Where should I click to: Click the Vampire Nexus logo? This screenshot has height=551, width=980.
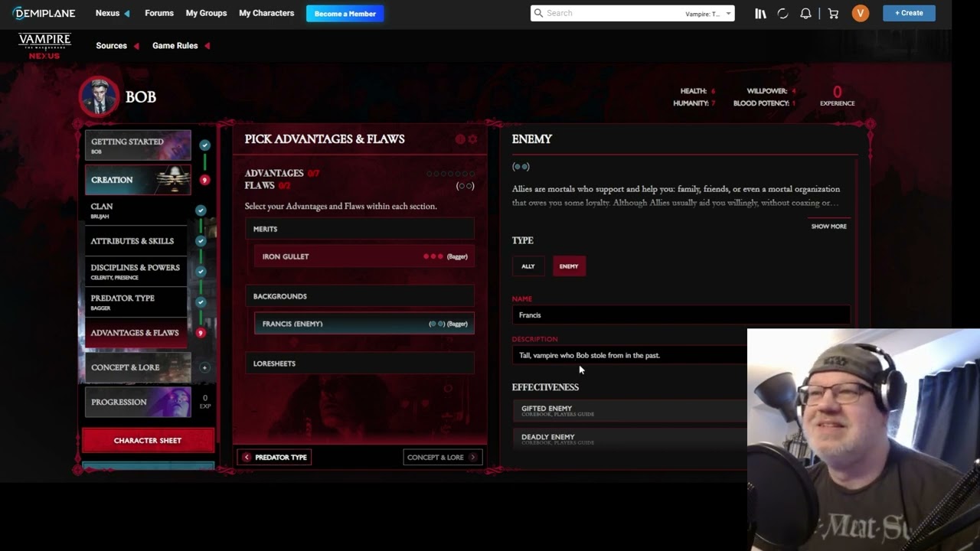(44, 46)
